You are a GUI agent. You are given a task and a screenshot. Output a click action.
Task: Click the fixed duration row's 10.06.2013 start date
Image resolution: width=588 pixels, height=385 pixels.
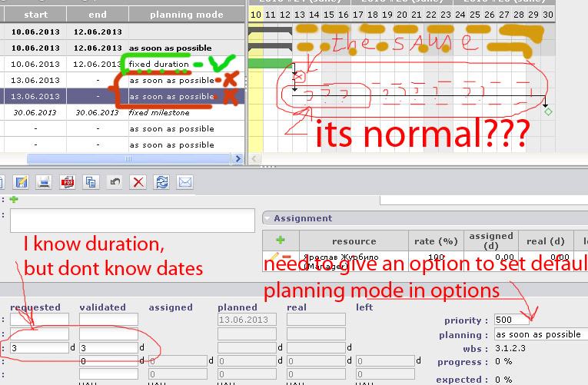coord(35,64)
